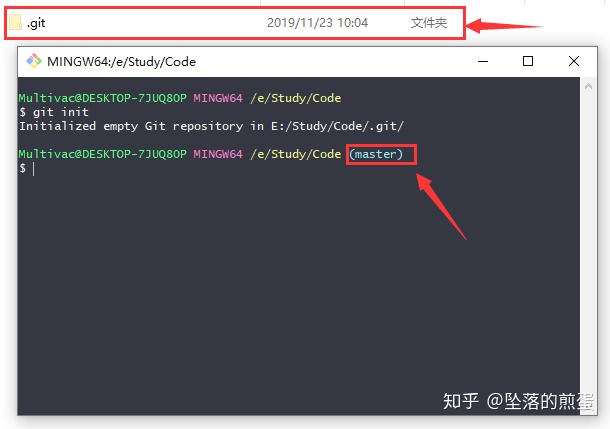Click the 'git init' command text
This screenshot has height=429, width=610.
(61, 112)
